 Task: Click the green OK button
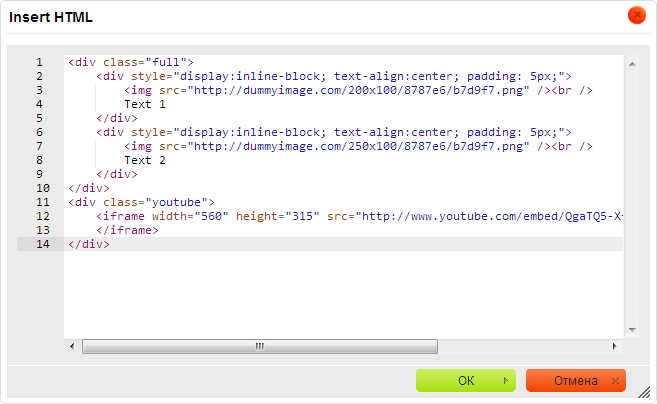coord(465,381)
